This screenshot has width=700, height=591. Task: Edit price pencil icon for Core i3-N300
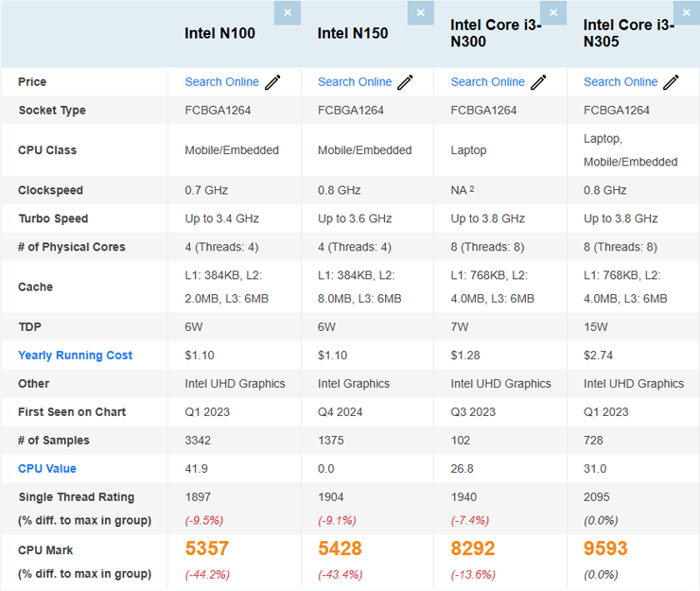[x=538, y=82]
